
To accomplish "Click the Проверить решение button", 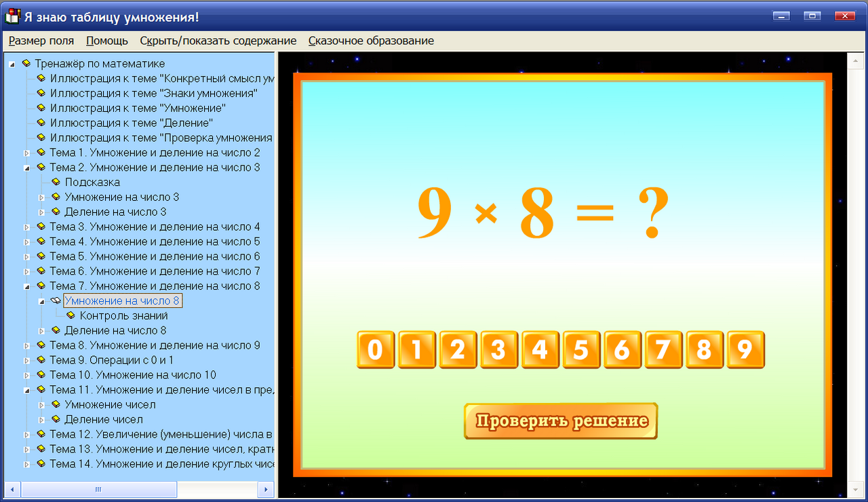I will click(561, 421).
